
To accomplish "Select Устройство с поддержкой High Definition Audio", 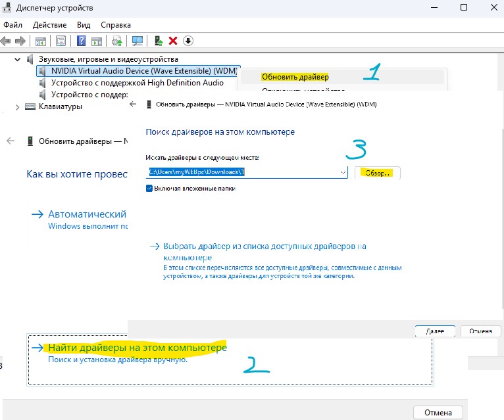I will 137,83.
